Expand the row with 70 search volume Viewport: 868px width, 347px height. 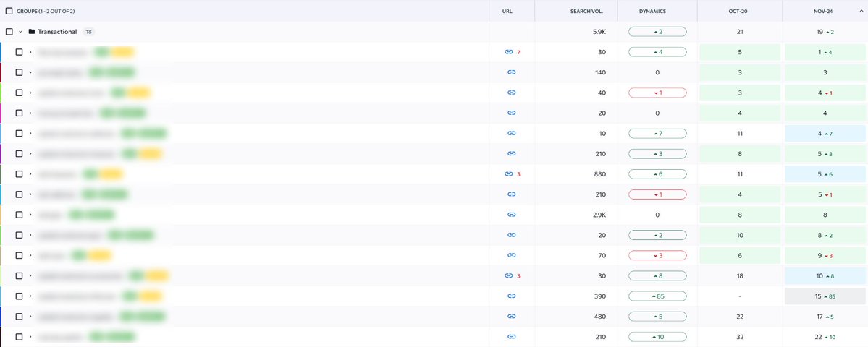click(30, 255)
